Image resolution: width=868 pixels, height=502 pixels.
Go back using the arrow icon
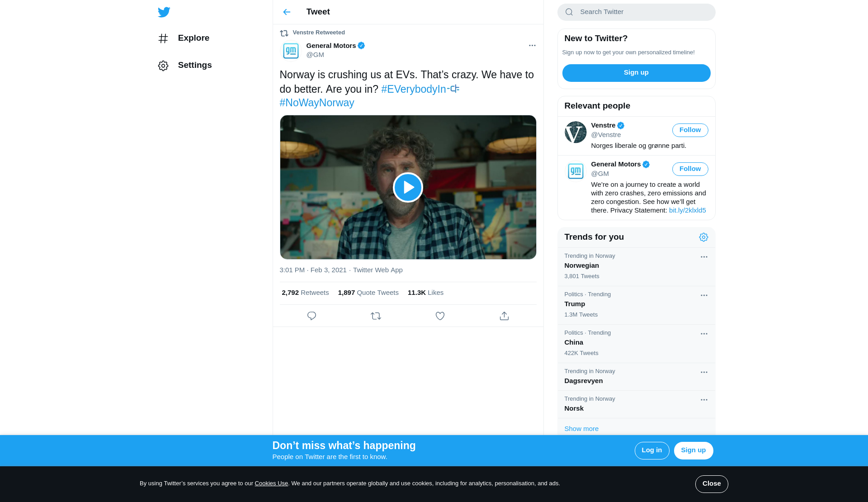click(x=287, y=12)
